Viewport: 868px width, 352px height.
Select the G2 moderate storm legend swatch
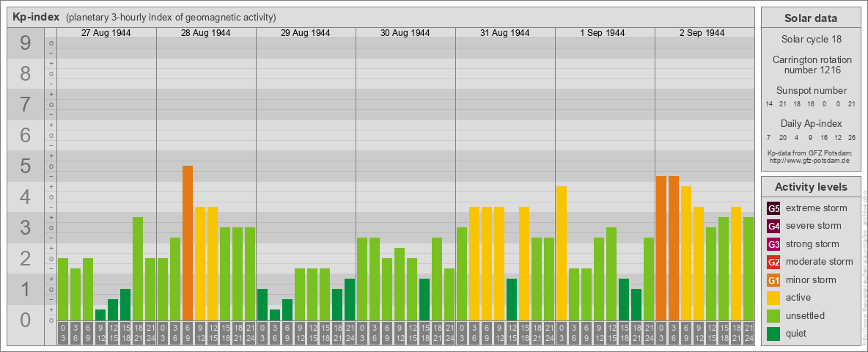click(773, 262)
